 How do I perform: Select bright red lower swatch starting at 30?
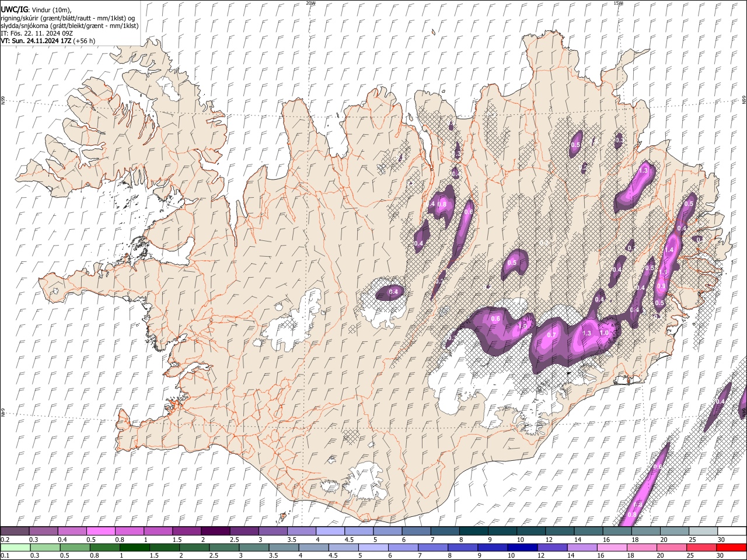pyautogui.click(x=731, y=547)
